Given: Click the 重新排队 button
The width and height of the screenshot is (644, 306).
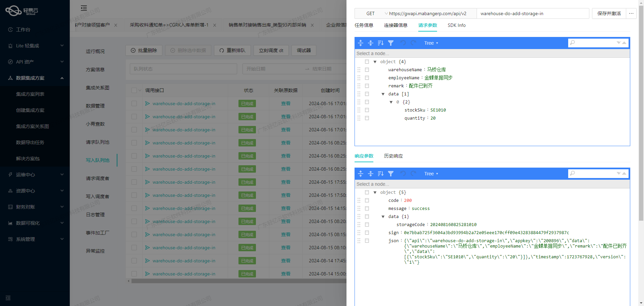Looking at the screenshot, I should pos(233,50).
